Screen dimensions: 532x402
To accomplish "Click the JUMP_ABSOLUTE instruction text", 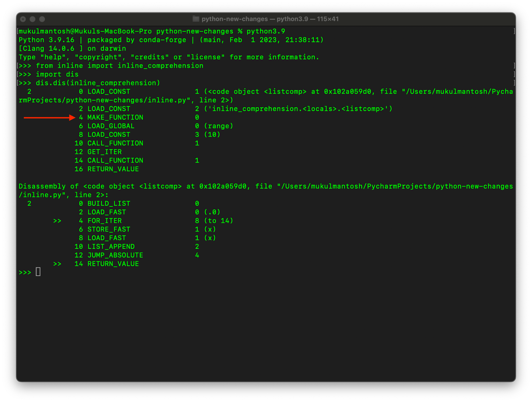I will [x=115, y=255].
